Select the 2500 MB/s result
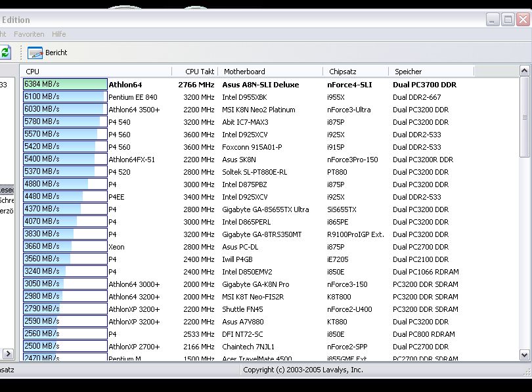532x392 pixels. point(65,346)
